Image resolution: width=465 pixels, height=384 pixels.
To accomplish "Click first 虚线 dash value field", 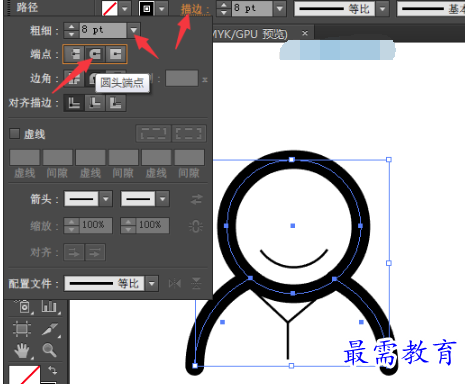I will [25, 157].
